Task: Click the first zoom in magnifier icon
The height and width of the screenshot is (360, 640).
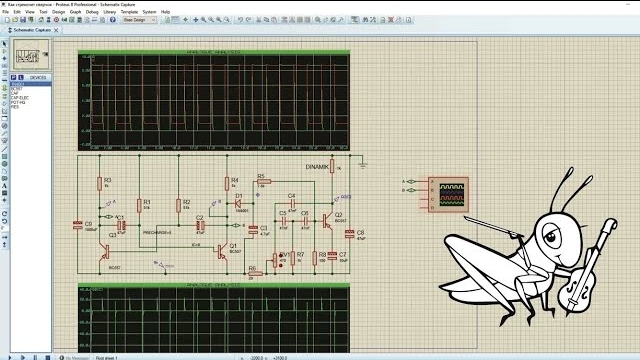Action: [x=203, y=20]
